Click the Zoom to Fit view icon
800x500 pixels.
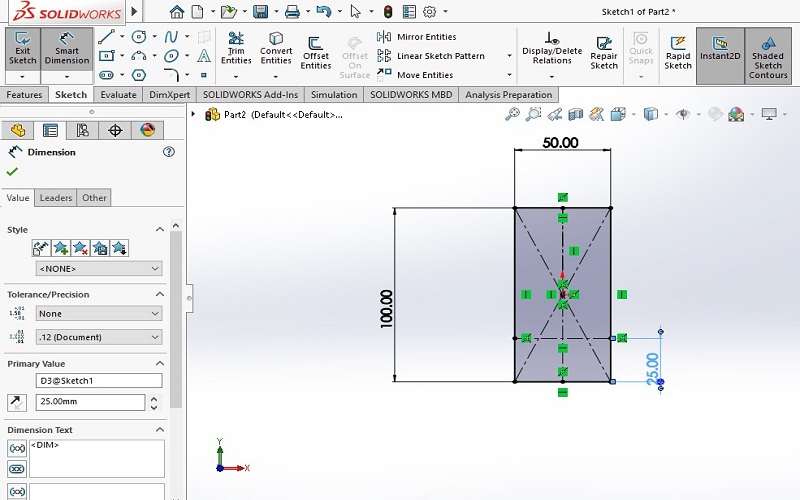[x=512, y=114]
